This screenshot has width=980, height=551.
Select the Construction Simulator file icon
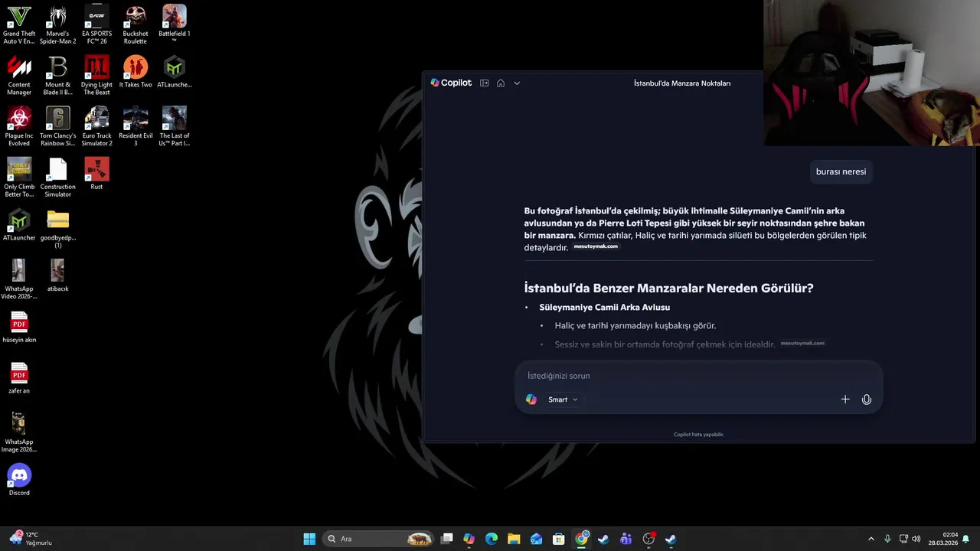pyautogui.click(x=58, y=178)
